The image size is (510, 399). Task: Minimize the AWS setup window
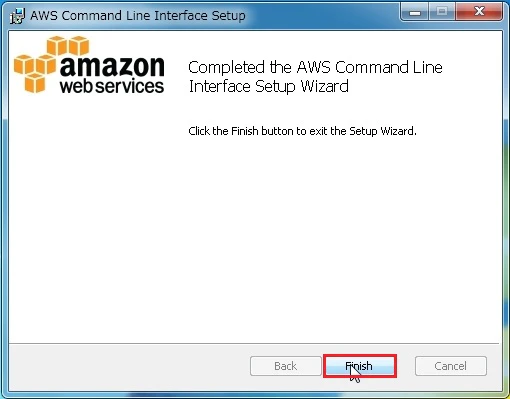click(415, 12)
